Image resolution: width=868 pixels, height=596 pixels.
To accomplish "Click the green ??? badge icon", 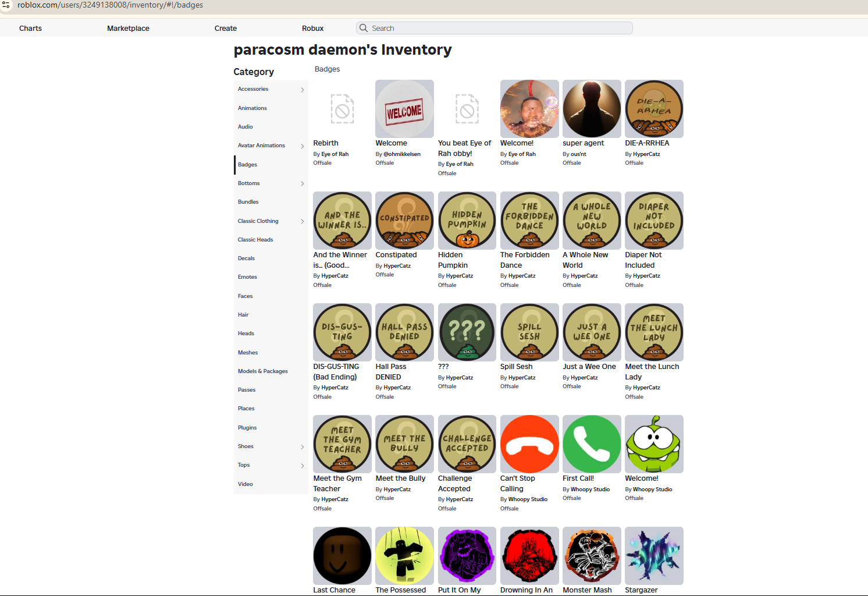I will [467, 332].
